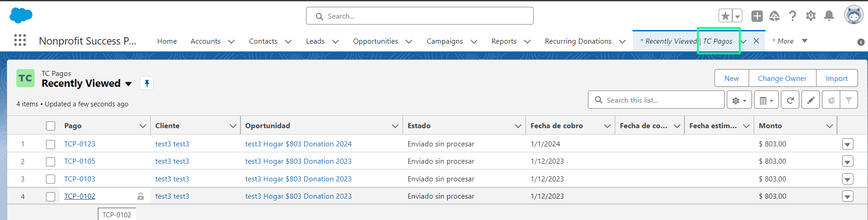This screenshot has width=868, height=220.
Task: Open record link TCP-0105
Action: [80, 161]
